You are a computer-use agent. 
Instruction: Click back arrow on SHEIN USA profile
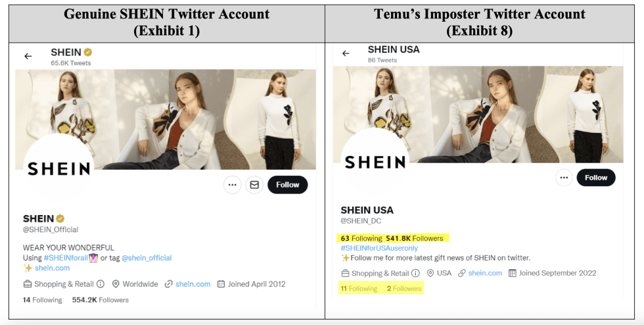pos(346,53)
